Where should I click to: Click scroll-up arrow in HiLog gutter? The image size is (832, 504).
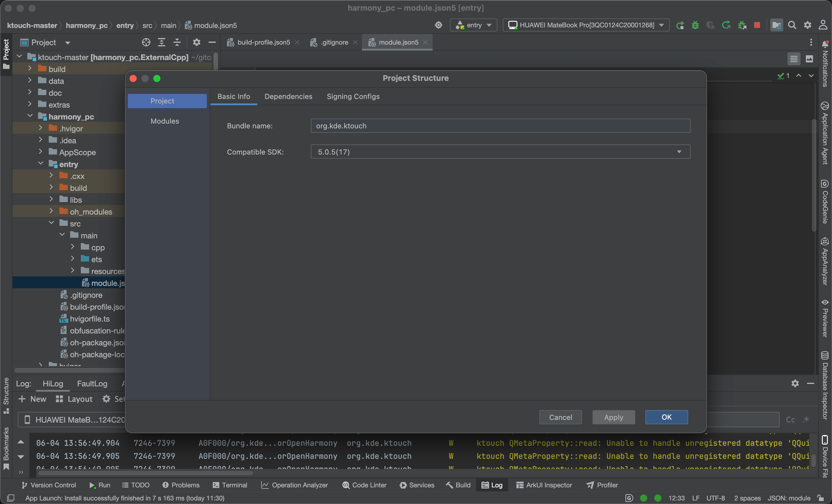click(x=21, y=442)
